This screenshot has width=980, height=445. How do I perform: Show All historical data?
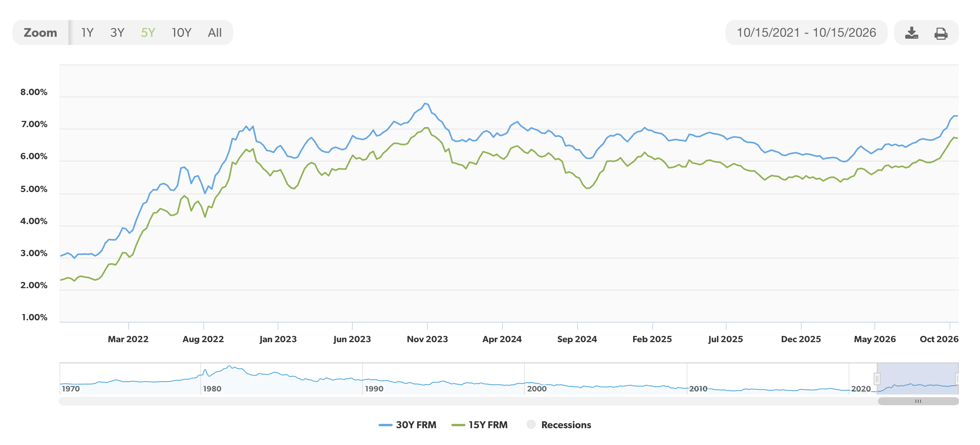tap(215, 32)
